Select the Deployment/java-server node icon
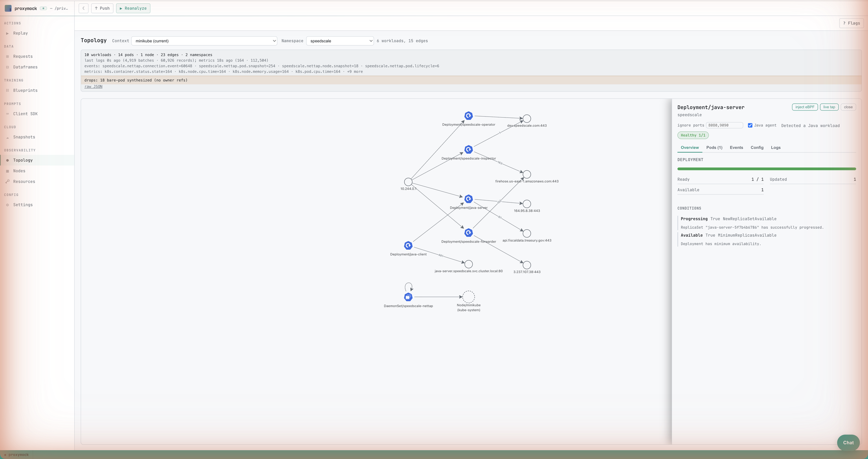Image resolution: width=868 pixels, height=459 pixels. click(469, 199)
